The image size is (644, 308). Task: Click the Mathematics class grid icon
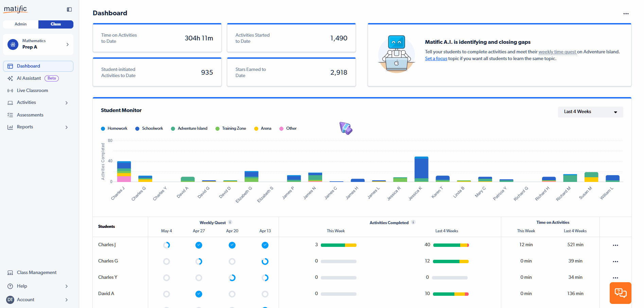coord(13,44)
